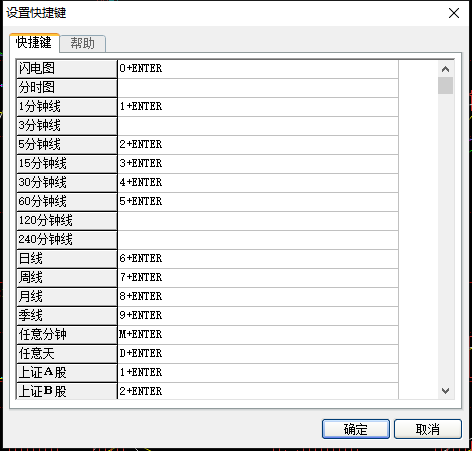Edit the 1+ENTER shortcut for 1分钟线
Viewport: 472px width, 451px height.
(258, 107)
